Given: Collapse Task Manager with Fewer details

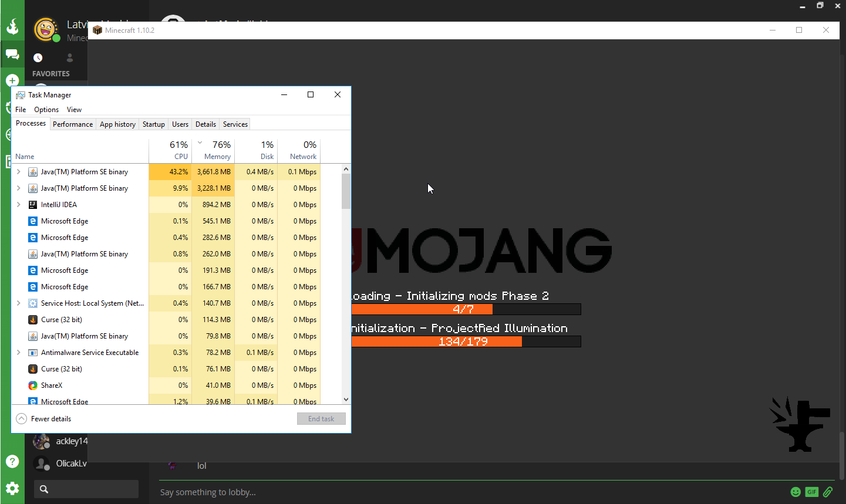Looking at the screenshot, I should pyautogui.click(x=44, y=419).
